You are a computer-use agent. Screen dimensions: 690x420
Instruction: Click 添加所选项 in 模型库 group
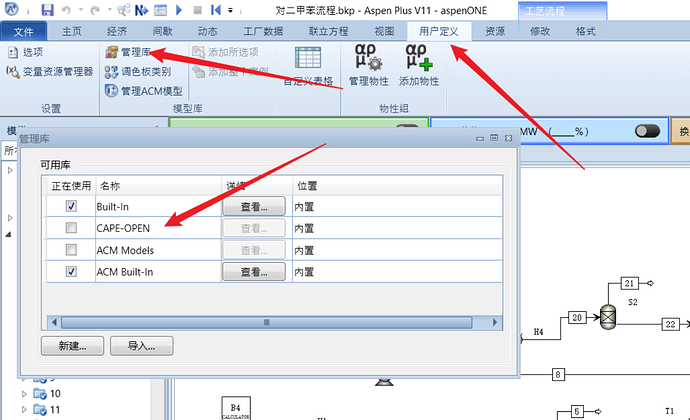pos(225,52)
